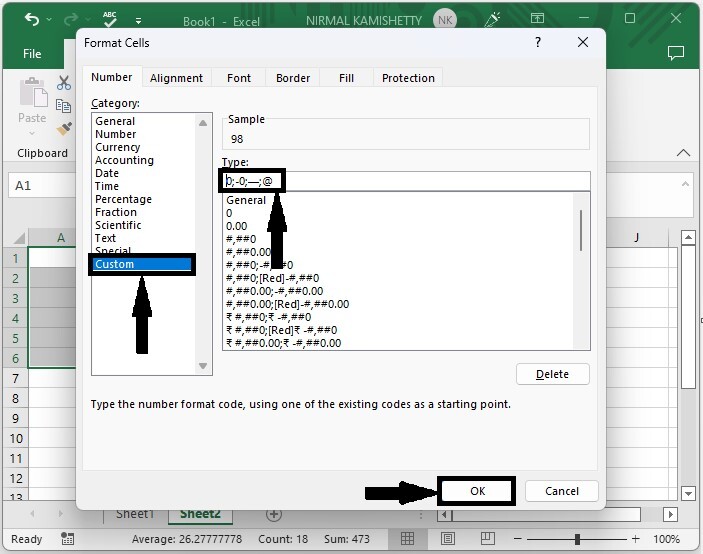Open the undo history dropdown arrow

(x=49, y=20)
